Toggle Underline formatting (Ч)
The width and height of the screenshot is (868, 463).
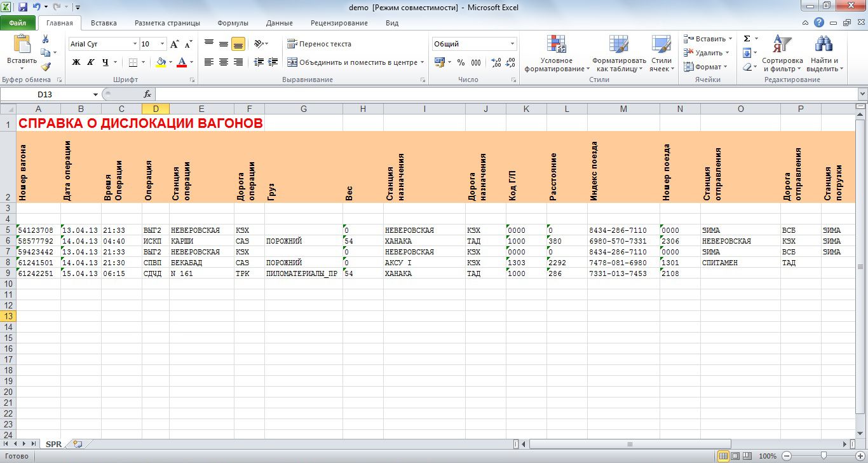105,62
